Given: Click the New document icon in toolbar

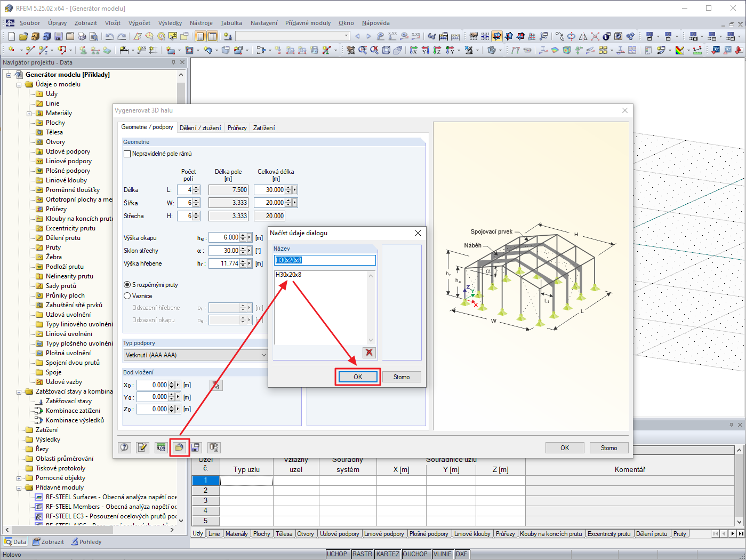Looking at the screenshot, I should [11, 36].
